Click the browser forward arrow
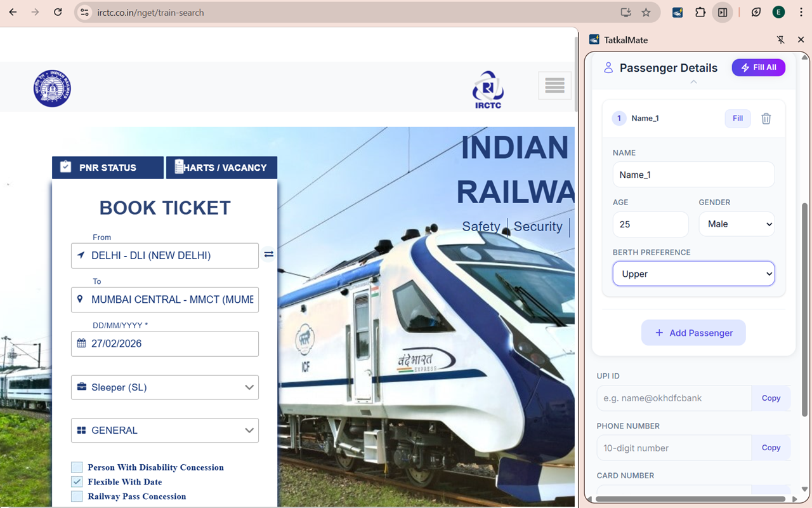The height and width of the screenshot is (508, 812). [36, 12]
